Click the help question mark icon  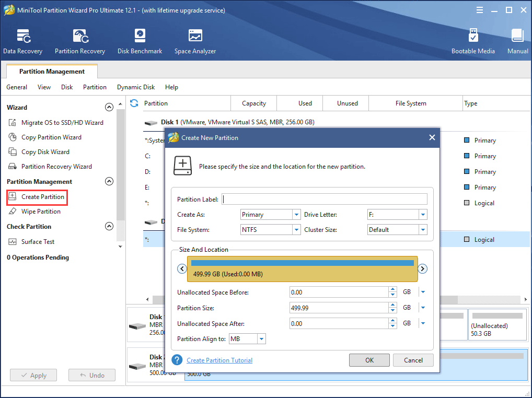177,360
